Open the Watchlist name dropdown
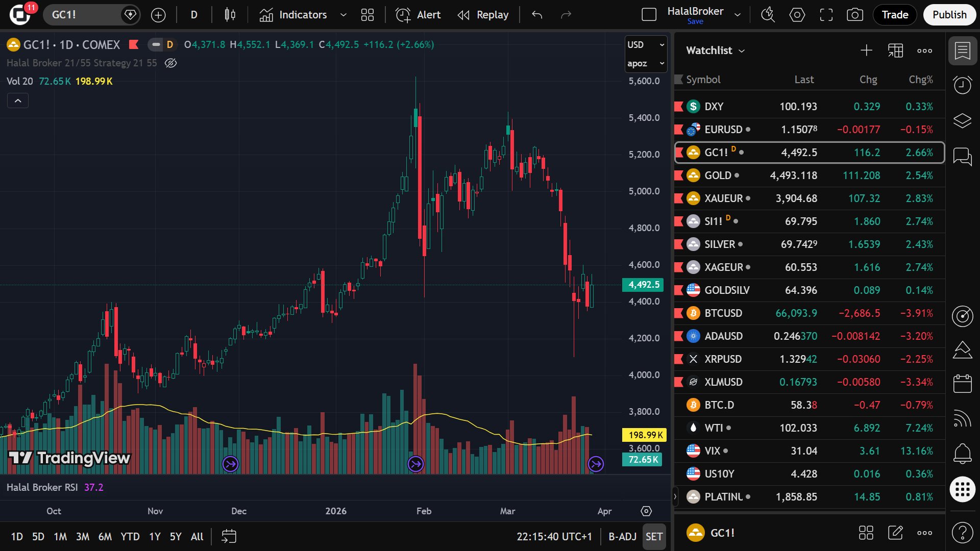Image resolution: width=980 pixels, height=551 pixels. pos(715,51)
